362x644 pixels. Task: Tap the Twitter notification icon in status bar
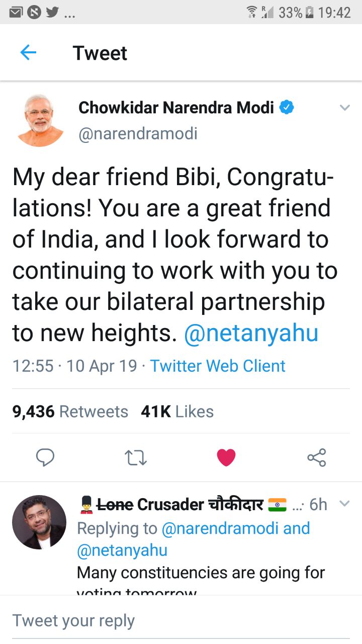coord(52,12)
